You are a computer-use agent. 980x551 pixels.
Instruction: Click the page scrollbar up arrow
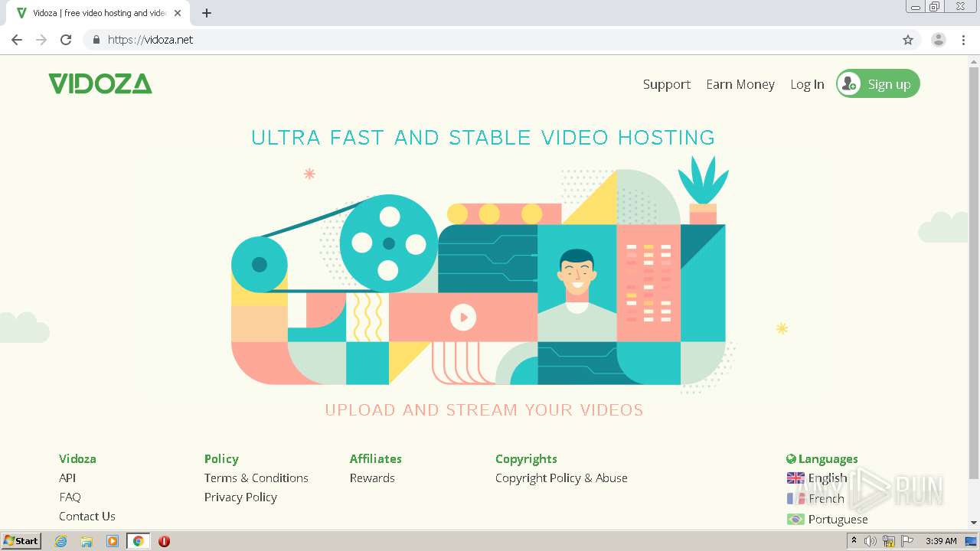coord(974,60)
